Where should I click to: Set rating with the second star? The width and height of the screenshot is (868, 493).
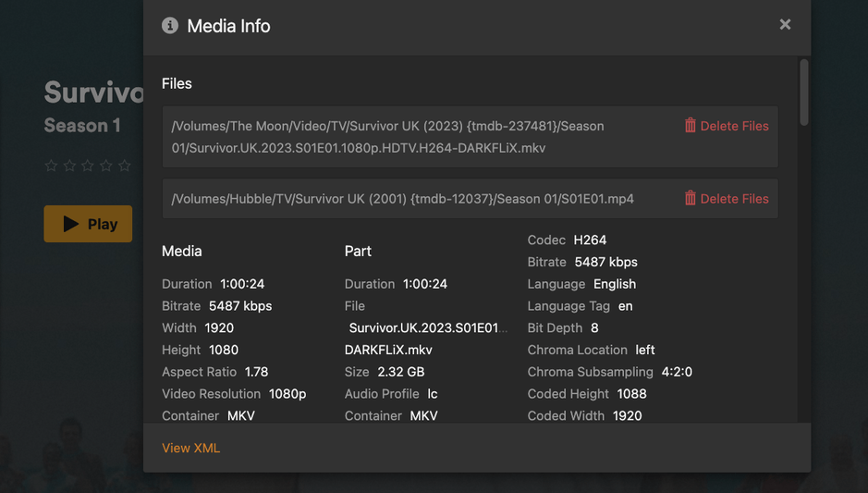70,166
